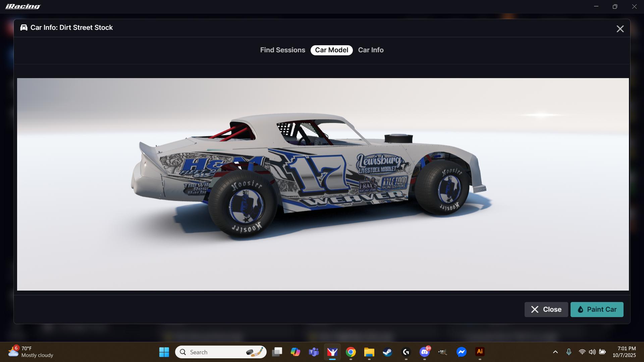The height and width of the screenshot is (362, 644).
Task: Click the Windows Search bar
Action: [x=221, y=352]
